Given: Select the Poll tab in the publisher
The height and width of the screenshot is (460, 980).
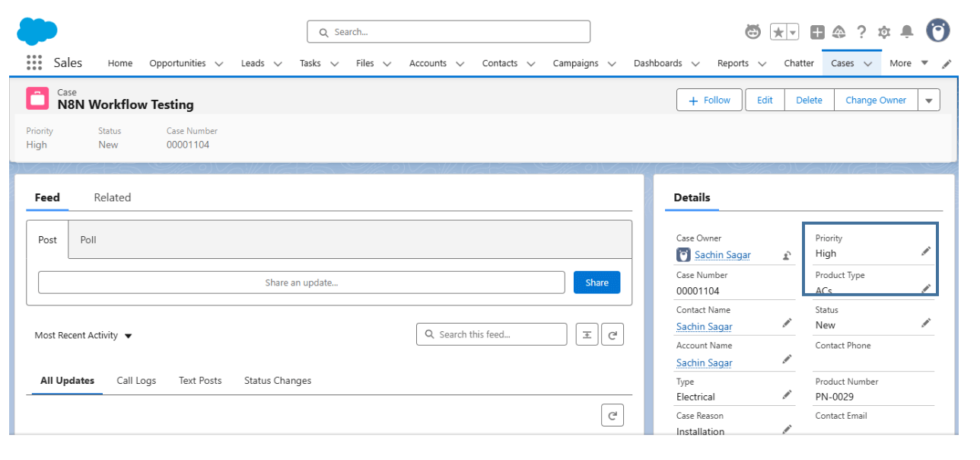Looking at the screenshot, I should click(87, 239).
